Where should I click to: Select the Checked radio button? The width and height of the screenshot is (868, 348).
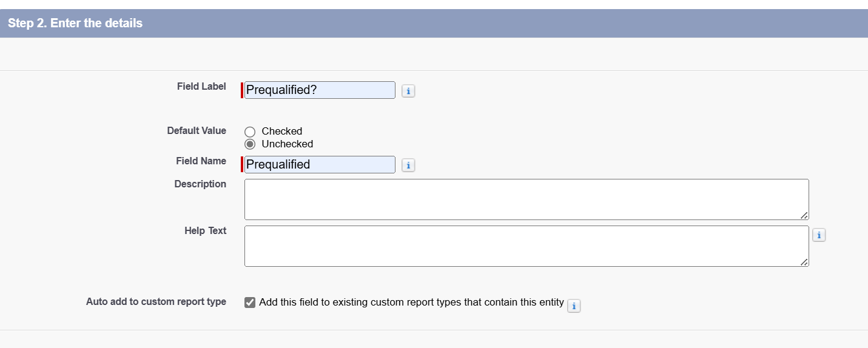tap(250, 132)
